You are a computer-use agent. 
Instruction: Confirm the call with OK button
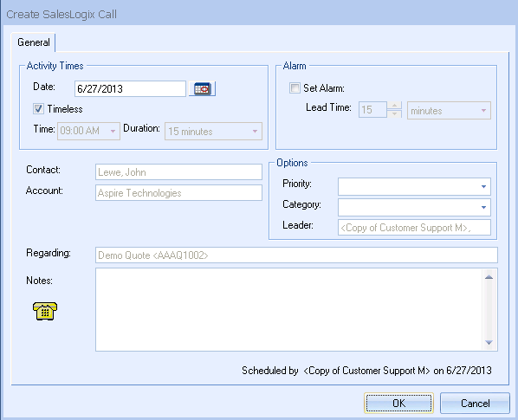pyautogui.click(x=398, y=403)
